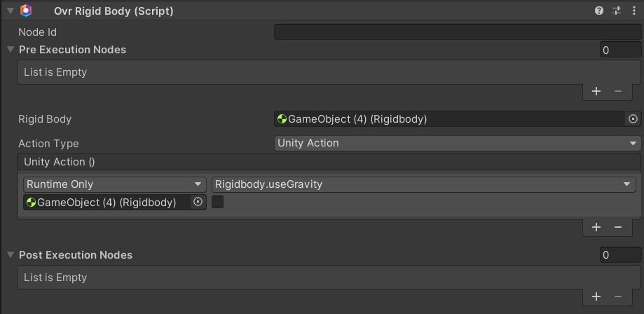The height and width of the screenshot is (314, 644).
Task: Open the Rigidbody.useGravity function dropdown
Action: coord(423,184)
